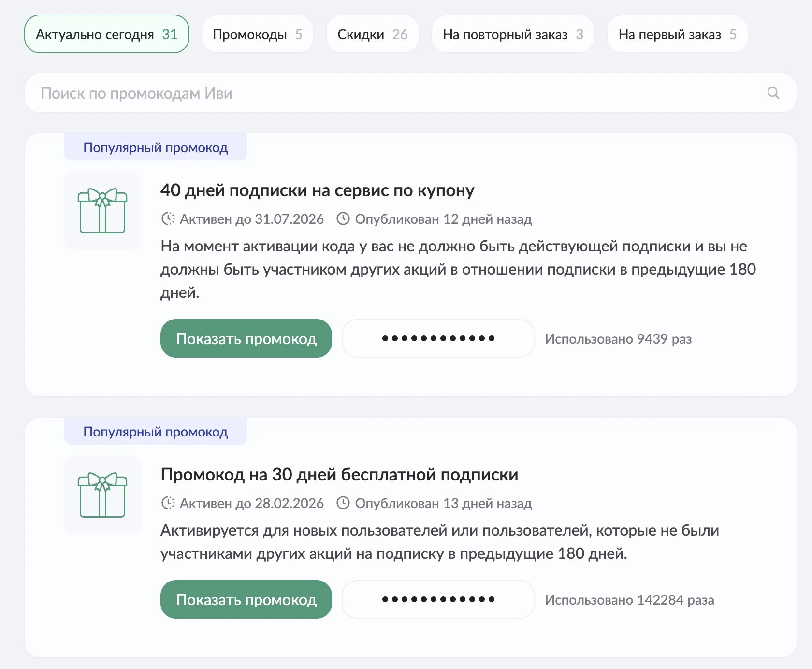The image size is (812, 669).
Task: Click the 'Популярный промокод' label on the second card
Action: coord(155,431)
